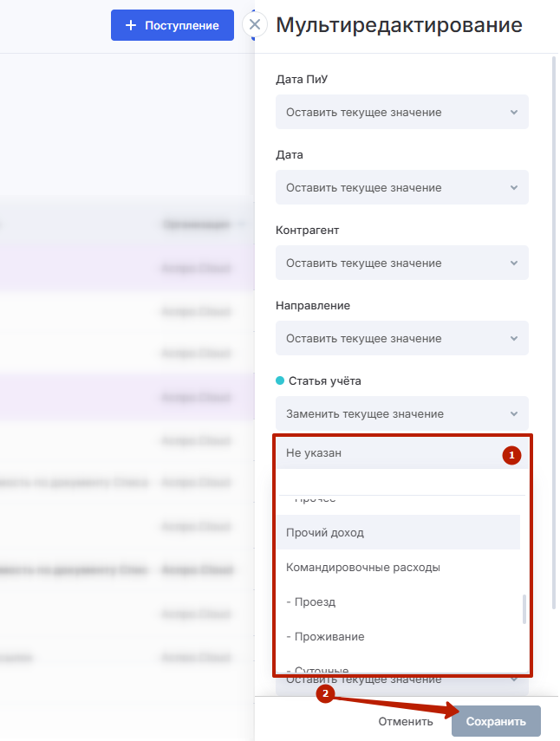Click the search field in the dropdown list

(x=401, y=483)
